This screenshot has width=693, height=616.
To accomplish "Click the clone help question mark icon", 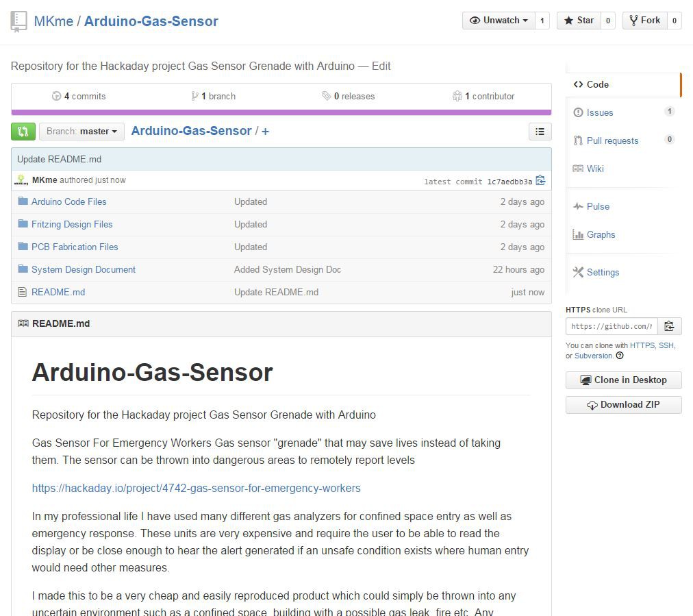I will [620, 356].
